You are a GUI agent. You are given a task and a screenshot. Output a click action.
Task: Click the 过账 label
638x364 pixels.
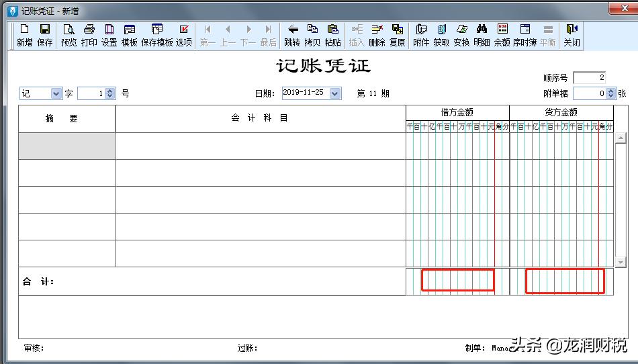point(247,348)
